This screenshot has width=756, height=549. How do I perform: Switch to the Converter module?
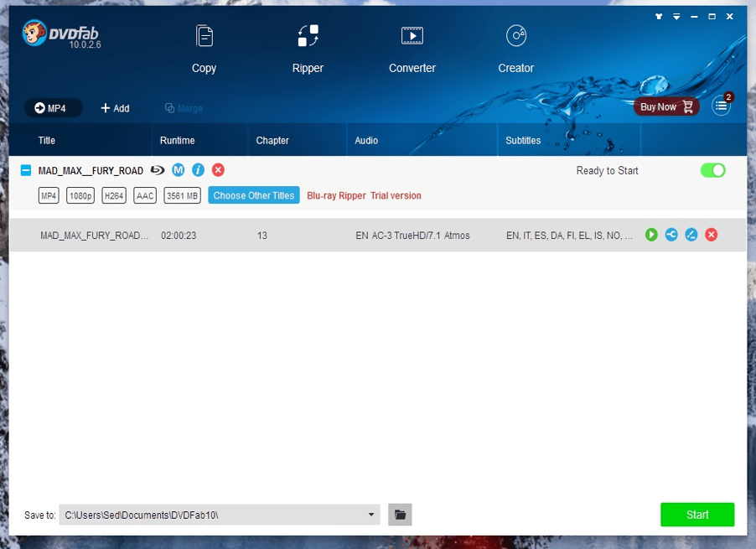(412, 49)
